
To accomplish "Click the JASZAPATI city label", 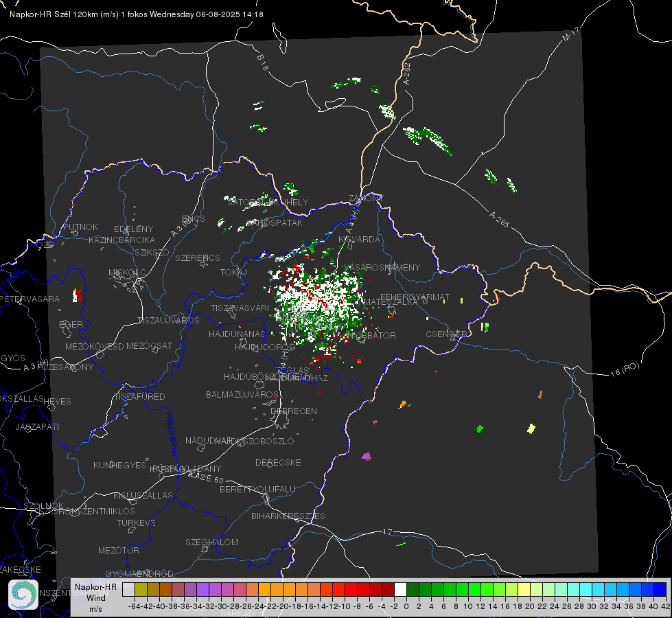I will click(x=37, y=426).
